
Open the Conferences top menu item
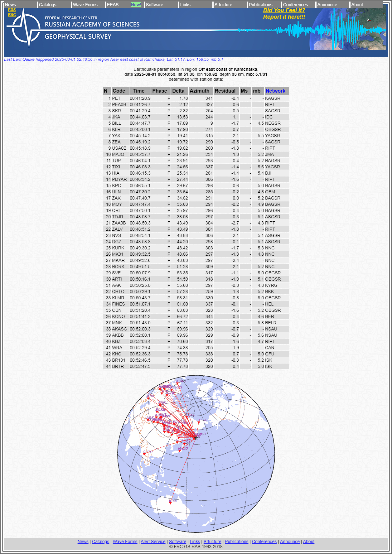click(295, 5)
